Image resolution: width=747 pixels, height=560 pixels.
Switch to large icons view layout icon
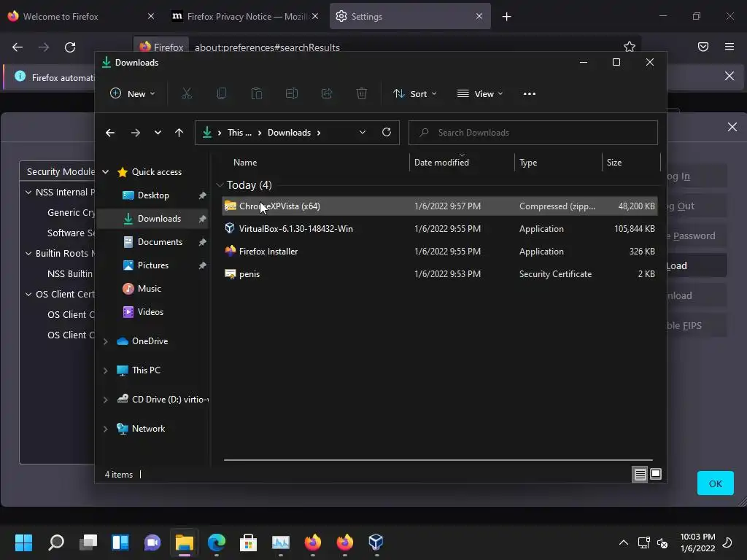point(656,474)
